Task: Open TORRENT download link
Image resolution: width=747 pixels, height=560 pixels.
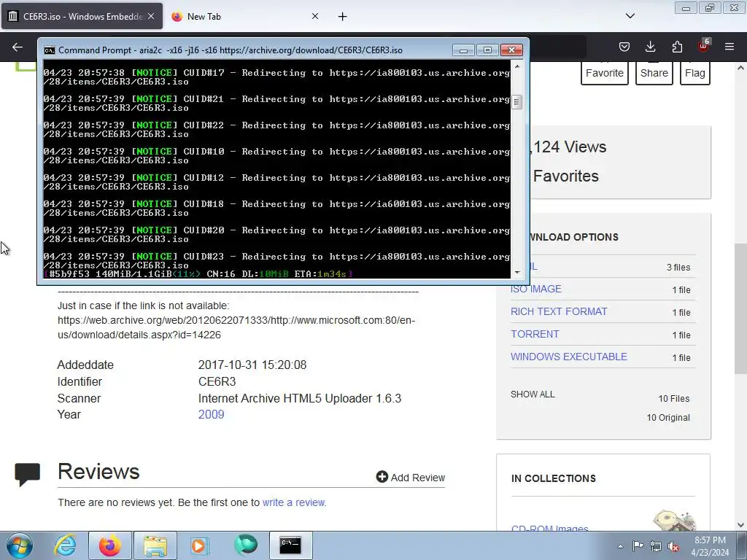Action: click(x=535, y=334)
